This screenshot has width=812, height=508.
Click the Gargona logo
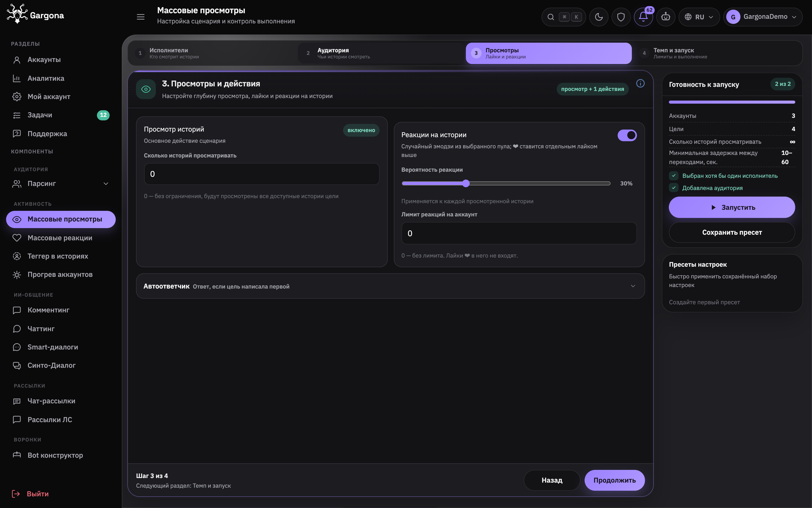pos(36,14)
